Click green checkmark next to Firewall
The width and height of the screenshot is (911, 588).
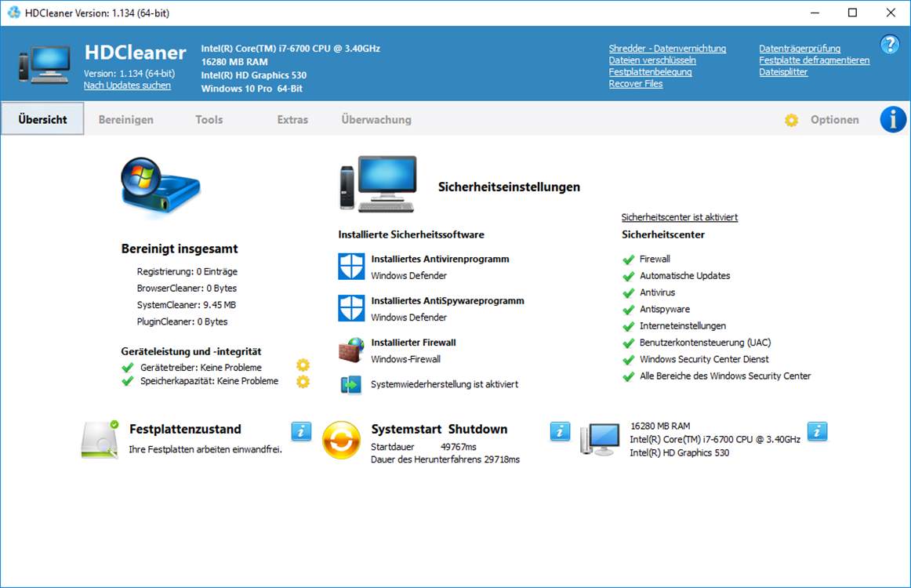628,260
